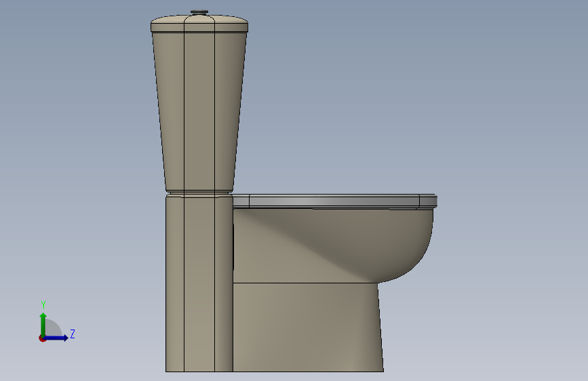Click the red origin dot of the axis triad
Screen dimensions: 588x381
point(42,338)
